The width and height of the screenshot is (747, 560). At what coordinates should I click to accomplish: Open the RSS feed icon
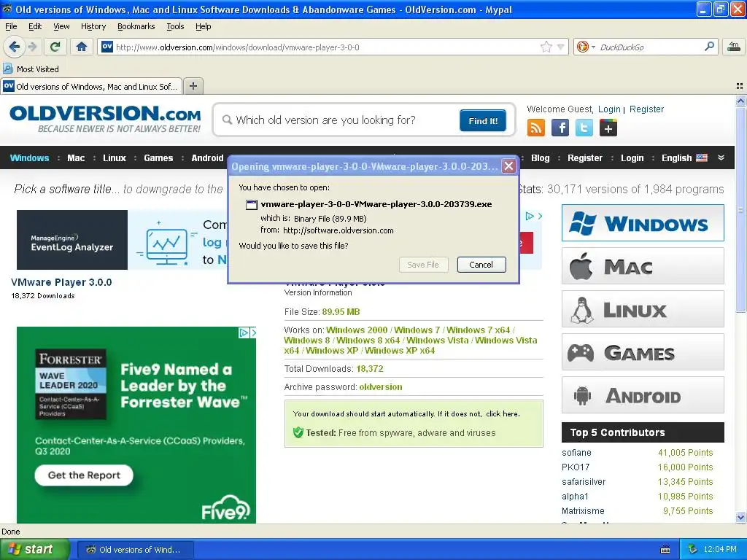pos(535,128)
